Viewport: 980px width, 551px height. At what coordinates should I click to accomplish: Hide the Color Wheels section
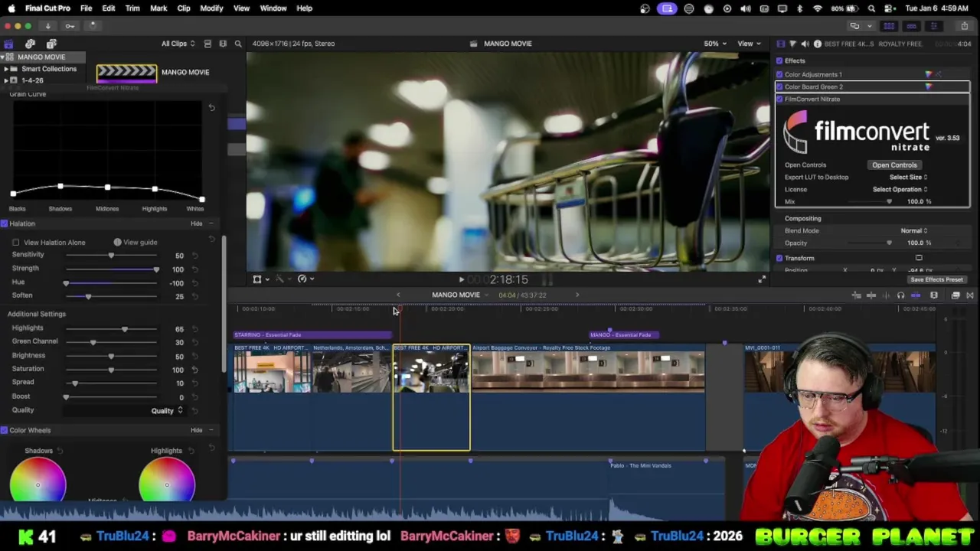click(x=196, y=431)
